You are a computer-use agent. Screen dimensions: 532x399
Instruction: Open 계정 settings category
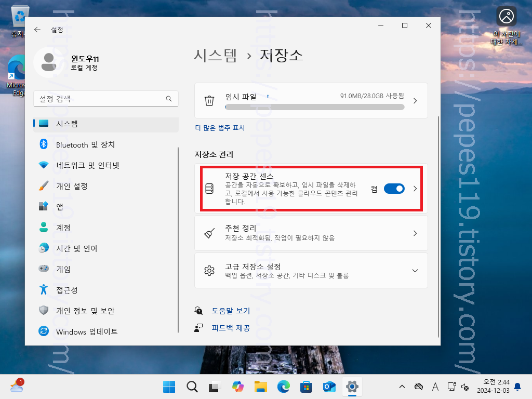tap(106, 228)
